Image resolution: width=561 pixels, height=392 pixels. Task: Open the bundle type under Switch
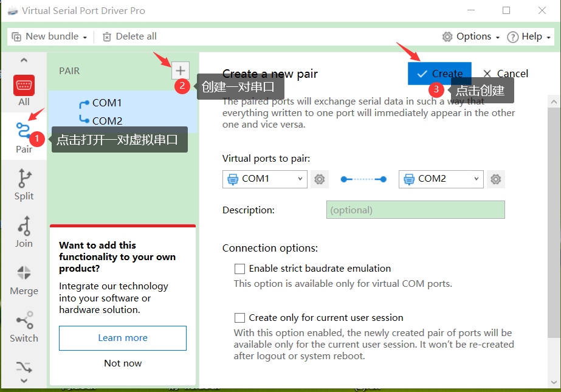pos(24,367)
